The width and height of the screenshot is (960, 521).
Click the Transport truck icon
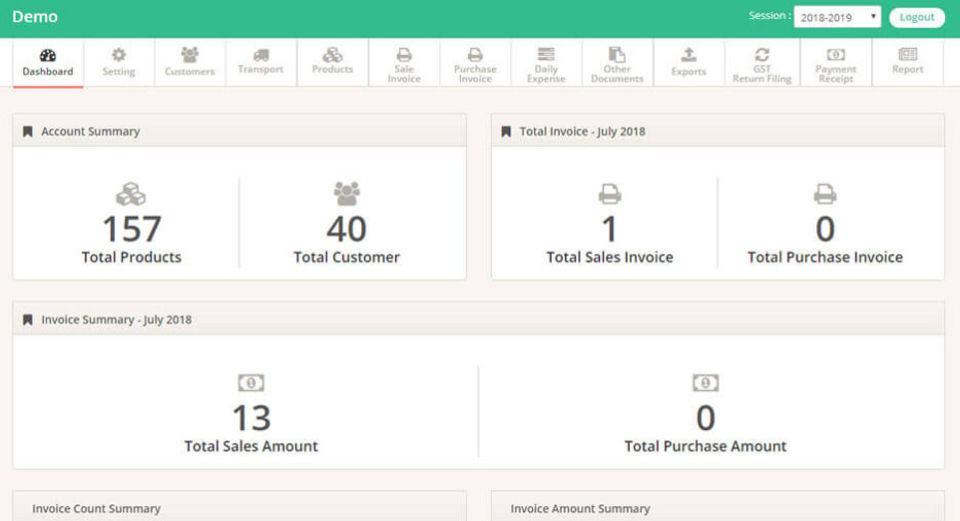[x=261, y=55]
